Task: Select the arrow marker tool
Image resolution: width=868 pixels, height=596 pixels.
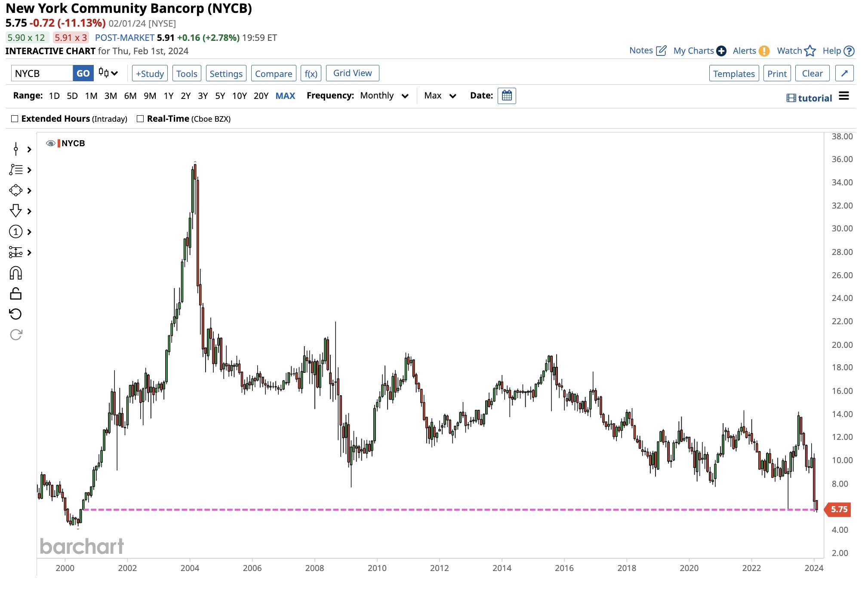Action: pyautogui.click(x=16, y=211)
